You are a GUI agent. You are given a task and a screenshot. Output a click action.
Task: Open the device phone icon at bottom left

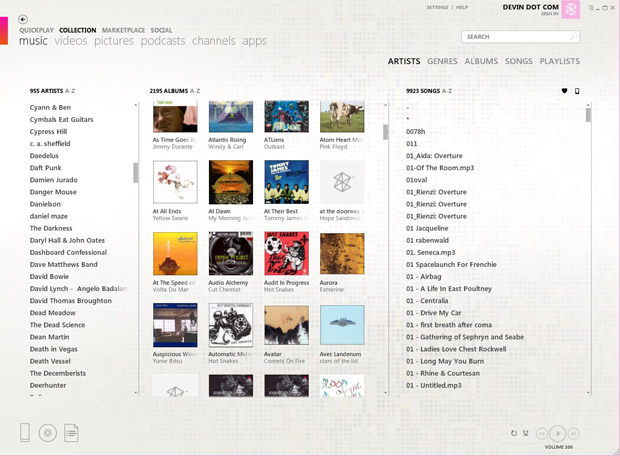[x=25, y=432]
